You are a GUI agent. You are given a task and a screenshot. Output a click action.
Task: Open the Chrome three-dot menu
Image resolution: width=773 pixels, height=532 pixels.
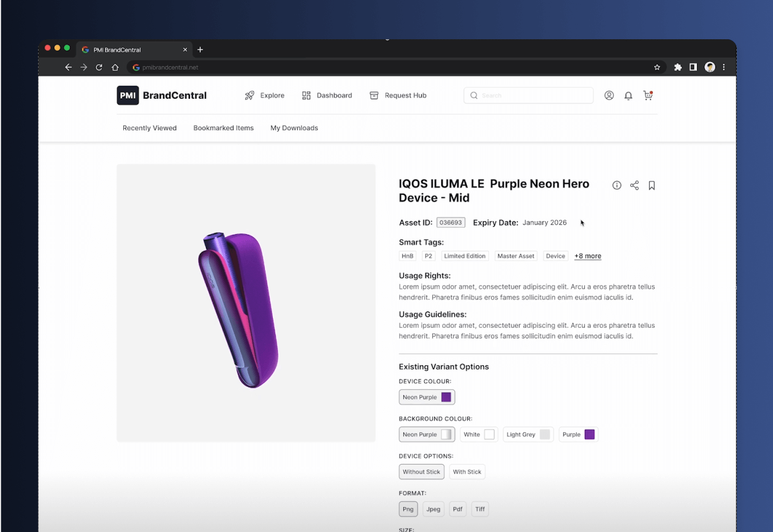pos(724,67)
